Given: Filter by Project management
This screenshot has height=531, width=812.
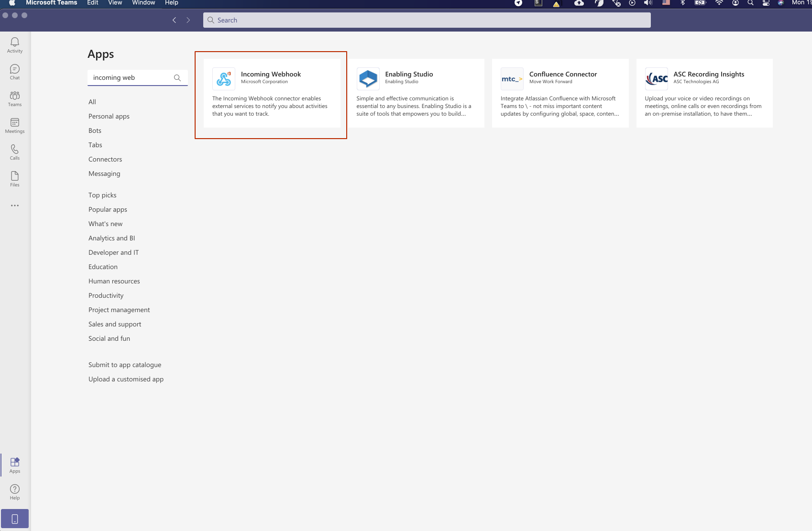Looking at the screenshot, I should point(119,310).
